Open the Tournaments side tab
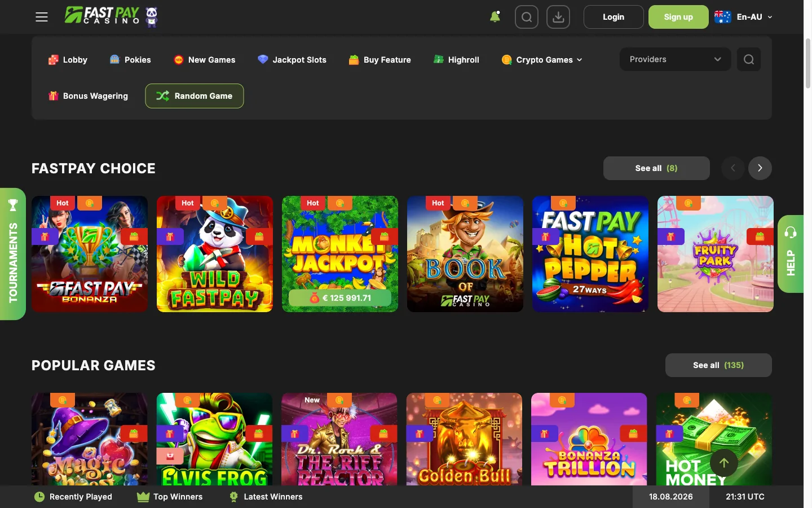 coord(13,254)
